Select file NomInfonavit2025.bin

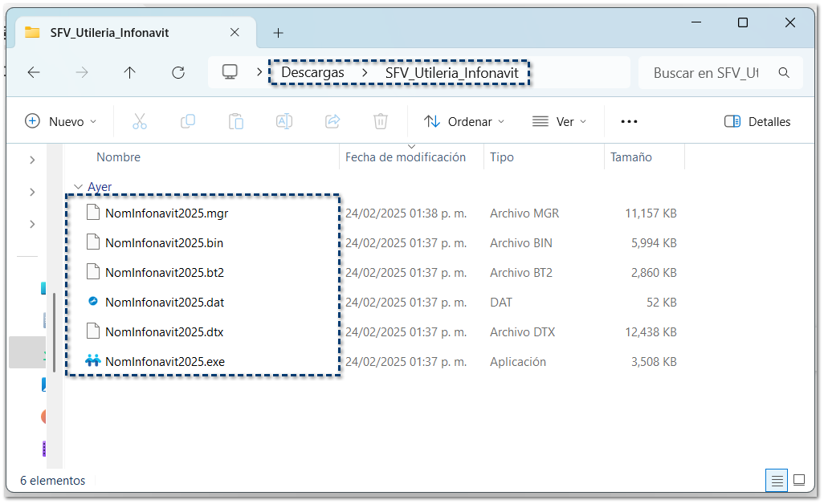tap(164, 243)
